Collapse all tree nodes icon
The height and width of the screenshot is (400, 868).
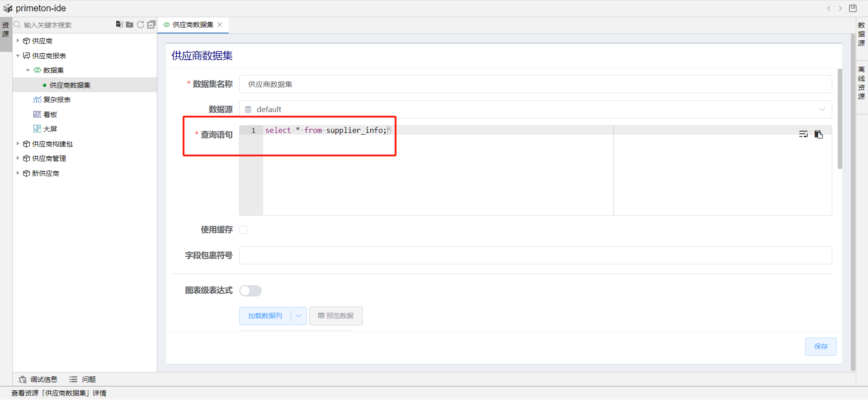(x=151, y=24)
